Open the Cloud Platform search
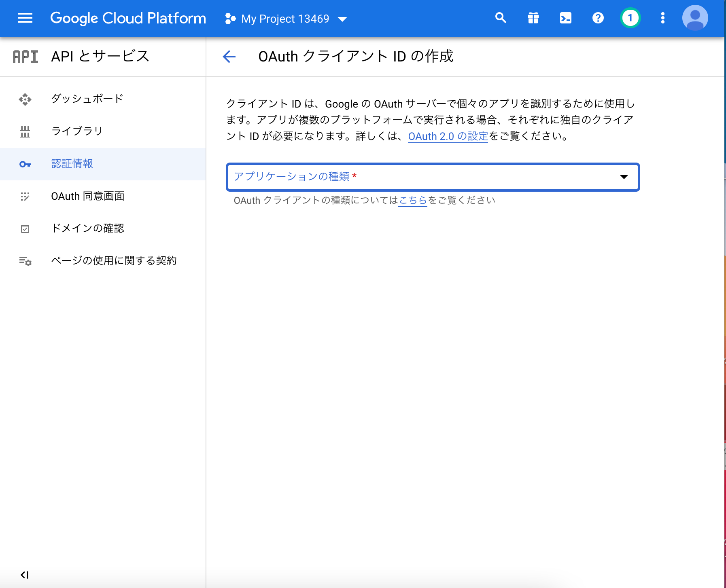This screenshot has width=726, height=588. tap(501, 18)
